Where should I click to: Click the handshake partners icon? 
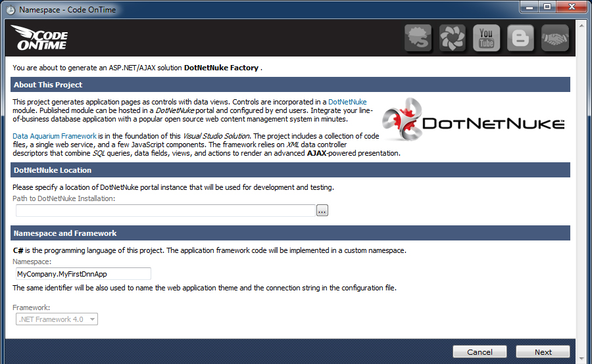pos(555,37)
